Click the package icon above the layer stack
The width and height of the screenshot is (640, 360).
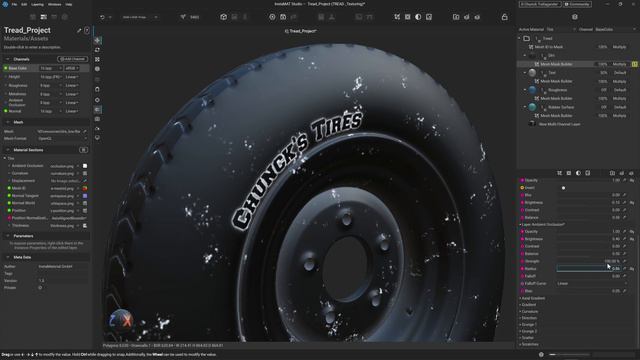click(575, 17)
